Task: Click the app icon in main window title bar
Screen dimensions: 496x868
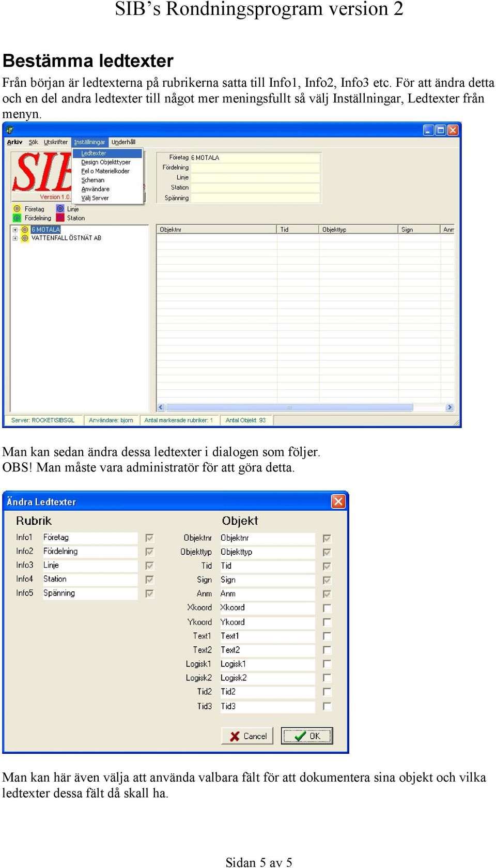Action: [10, 130]
